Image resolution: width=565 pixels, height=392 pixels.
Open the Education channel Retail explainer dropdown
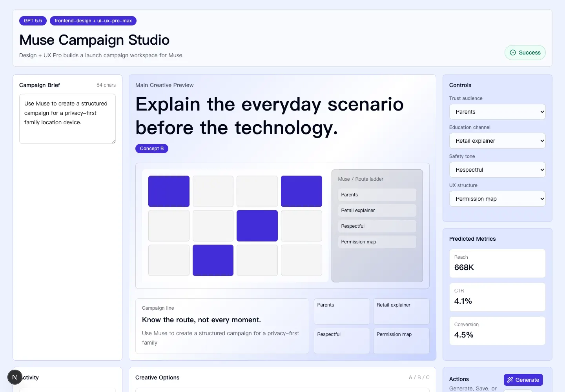(498, 141)
